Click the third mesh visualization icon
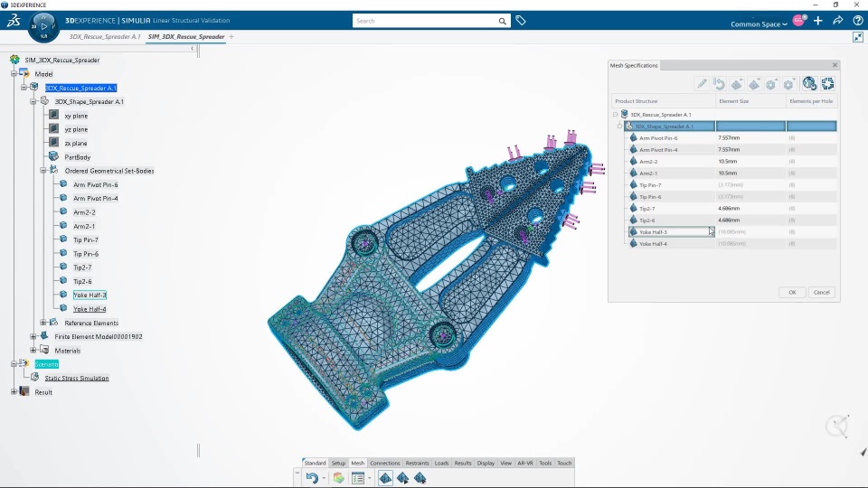Viewport: 868px width, 488px height. tap(420, 478)
